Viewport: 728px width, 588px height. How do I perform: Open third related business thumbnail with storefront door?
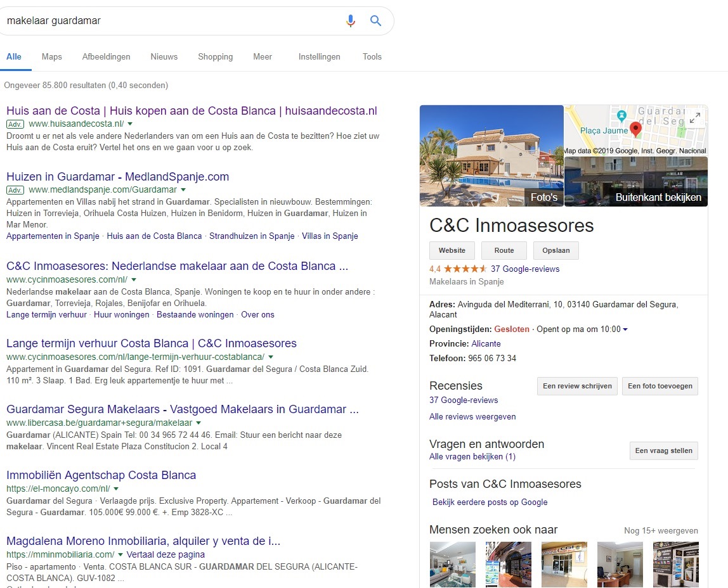564,565
